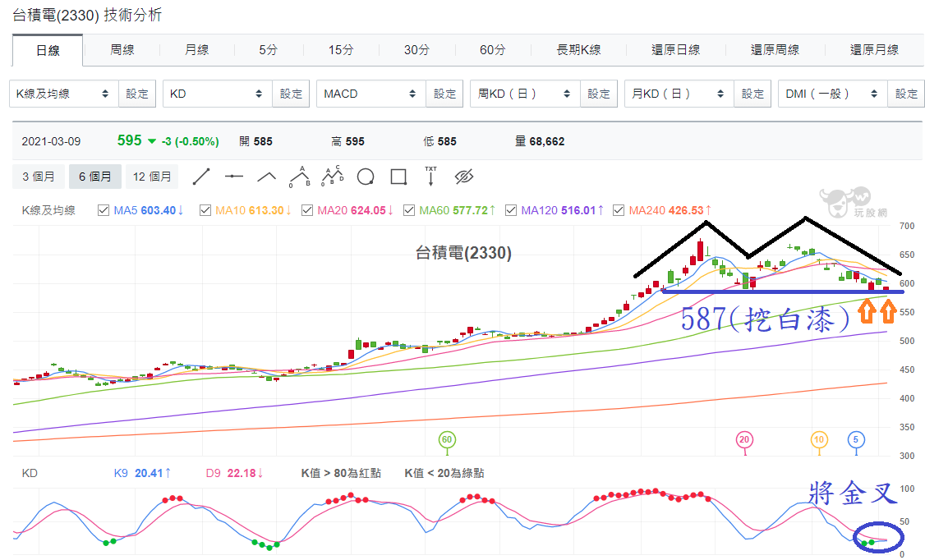
Task: Click 設定 next to 月KD(日)
Action: [x=752, y=94]
